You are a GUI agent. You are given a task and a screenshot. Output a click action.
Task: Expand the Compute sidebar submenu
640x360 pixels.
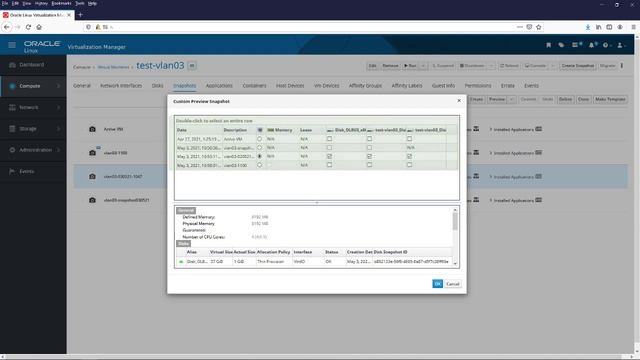(58, 86)
